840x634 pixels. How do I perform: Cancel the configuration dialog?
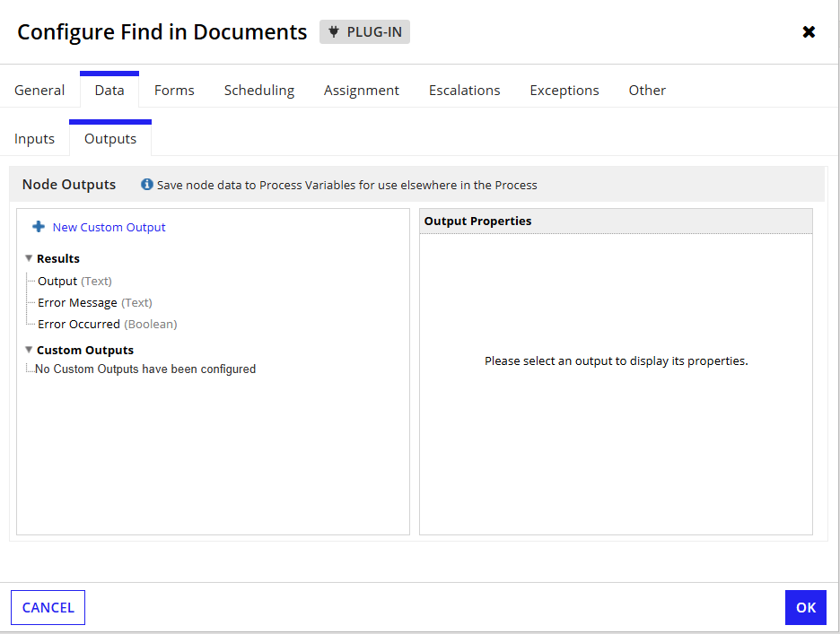(x=48, y=607)
